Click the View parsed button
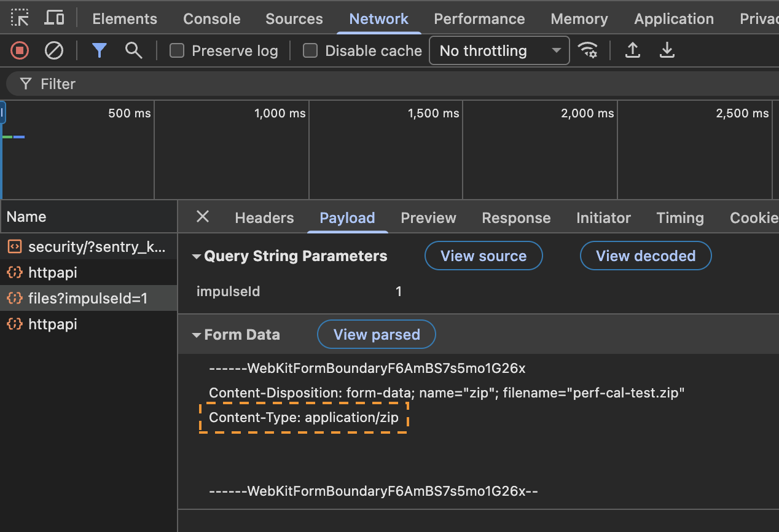Screen dimensions: 779x532 [376, 335]
